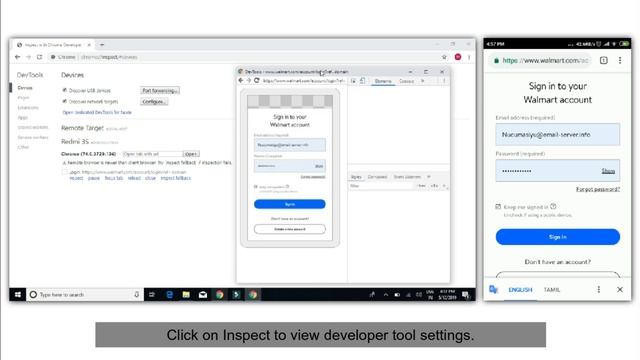Select Pages in the DevTools sidebar
Viewport: 640px width, 360px height.
point(23,98)
